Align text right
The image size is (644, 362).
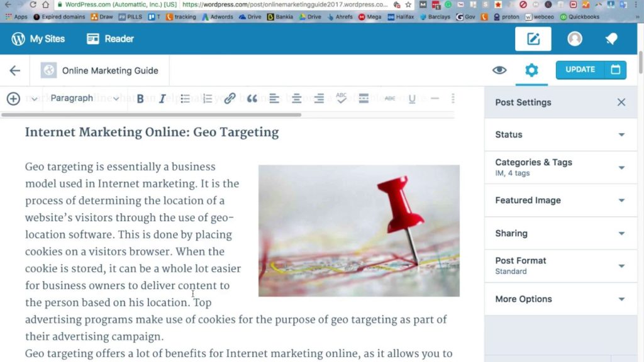click(319, 99)
